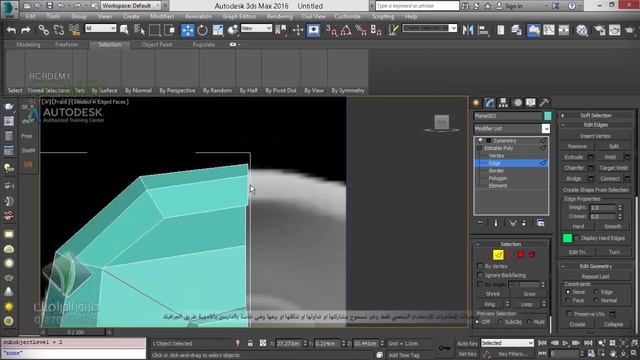This screenshot has height=360, width=640.
Task: Click the Align tool icon
Action: tap(483, 30)
